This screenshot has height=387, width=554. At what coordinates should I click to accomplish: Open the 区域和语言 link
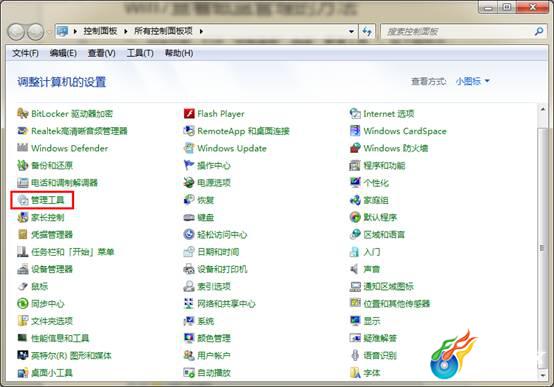point(384,234)
